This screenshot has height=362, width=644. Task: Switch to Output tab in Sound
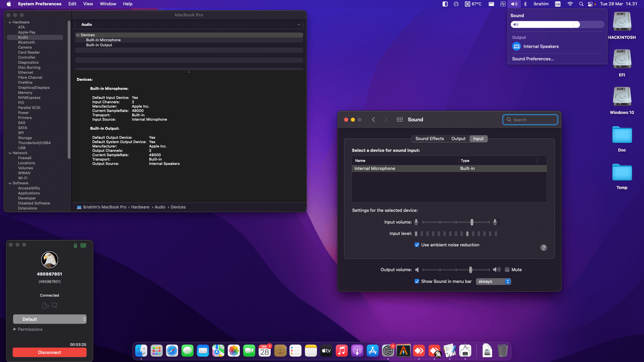click(x=458, y=139)
